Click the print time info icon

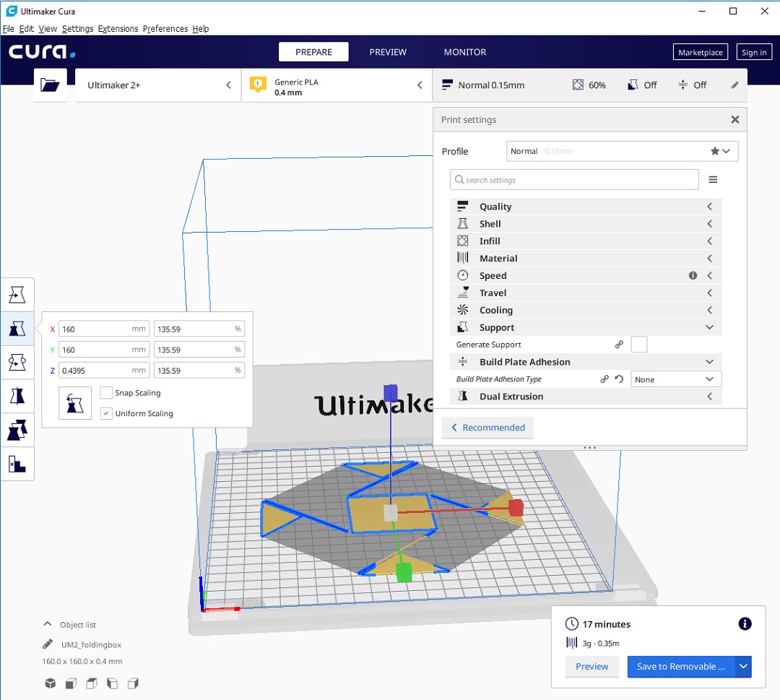pyautogui.click(x=745, y=623)
